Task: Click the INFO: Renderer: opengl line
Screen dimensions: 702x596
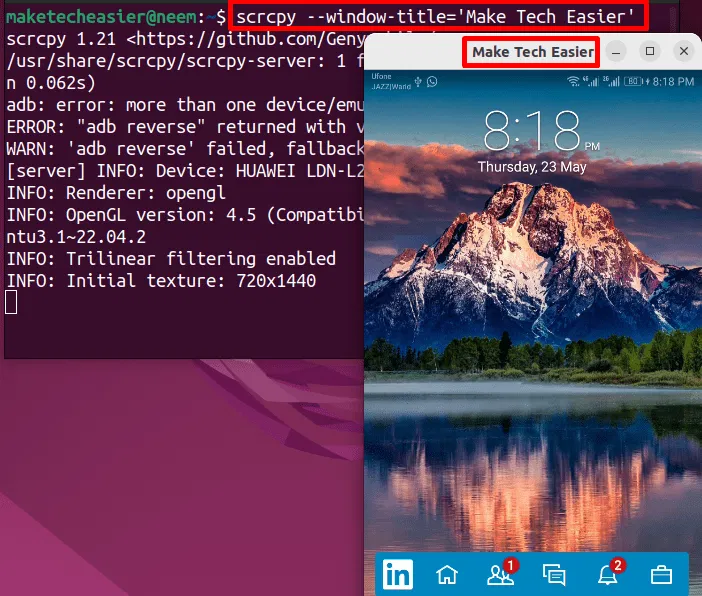Action: (x=116, y=193)
